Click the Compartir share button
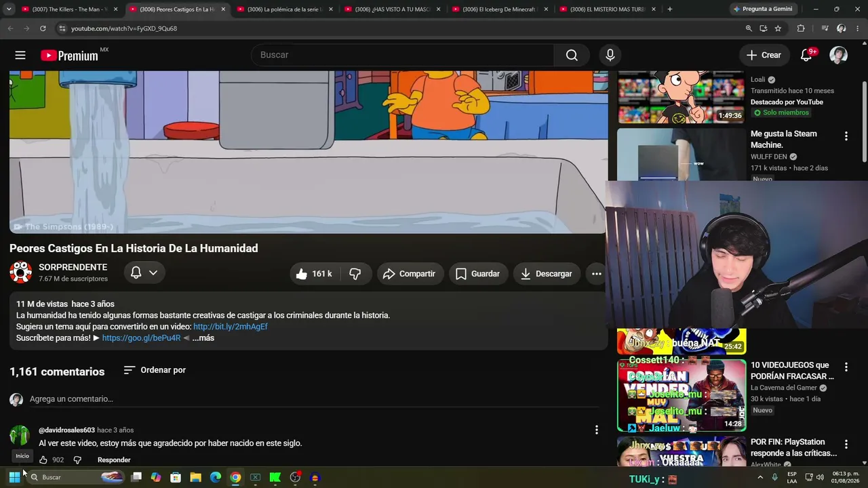Viewport: 868px width, 488px height. (409, 274)
